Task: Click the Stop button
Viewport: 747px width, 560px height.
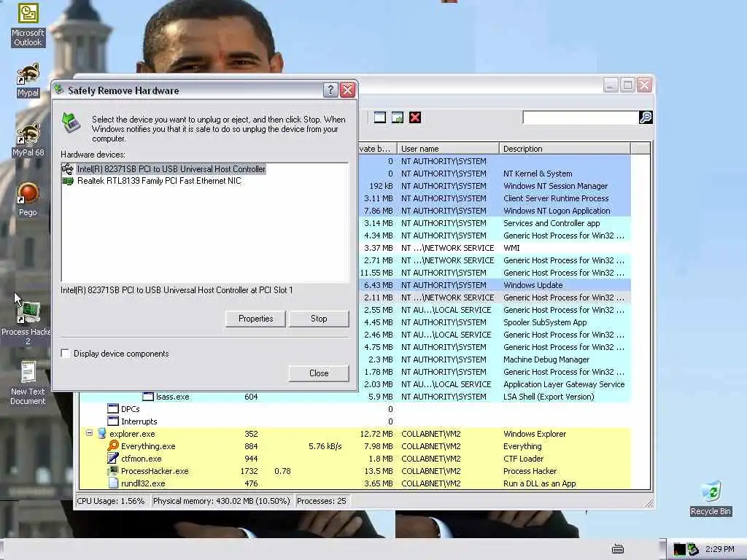Action: [319, 319]
